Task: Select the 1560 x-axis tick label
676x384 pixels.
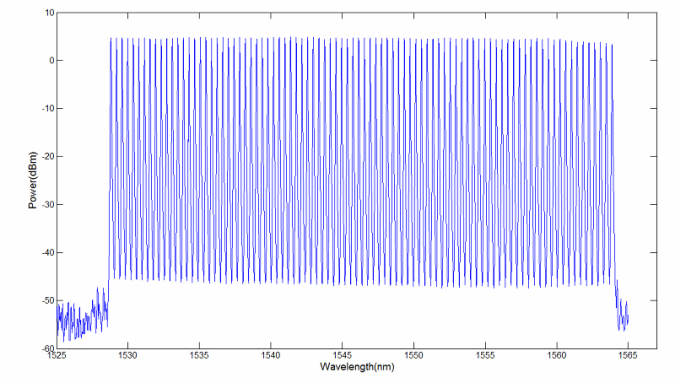Action: pos(557,356)
